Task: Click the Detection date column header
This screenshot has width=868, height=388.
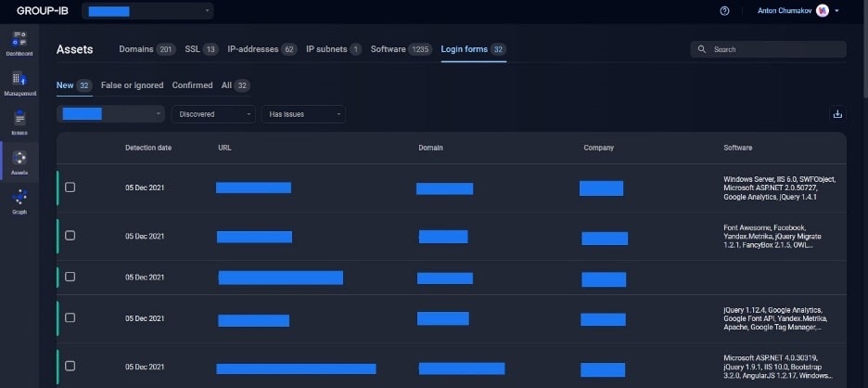Action: click(x=148, y=148)
